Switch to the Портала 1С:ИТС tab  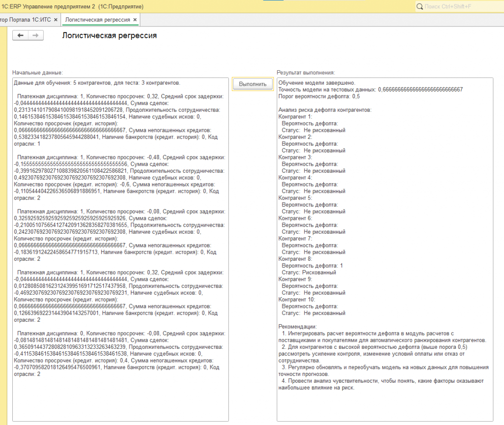point(26,20)
